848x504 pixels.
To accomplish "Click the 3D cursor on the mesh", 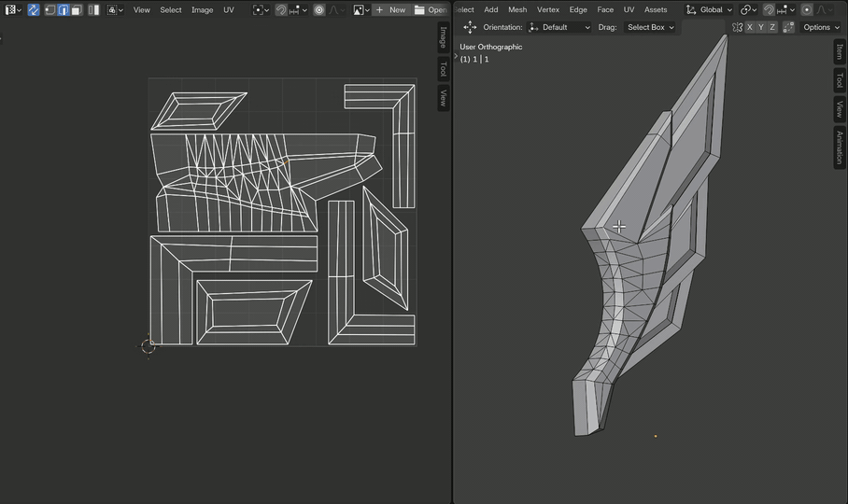I will 619,227.
